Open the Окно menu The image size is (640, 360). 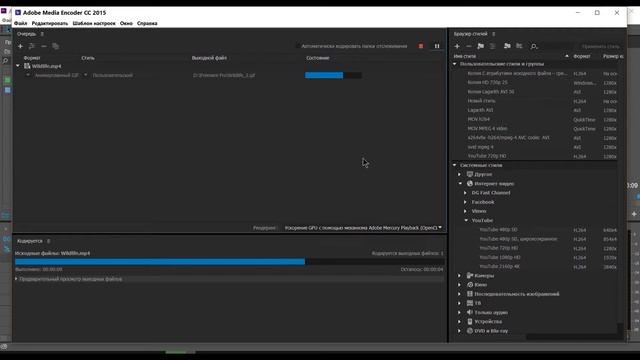coord(126,23)
